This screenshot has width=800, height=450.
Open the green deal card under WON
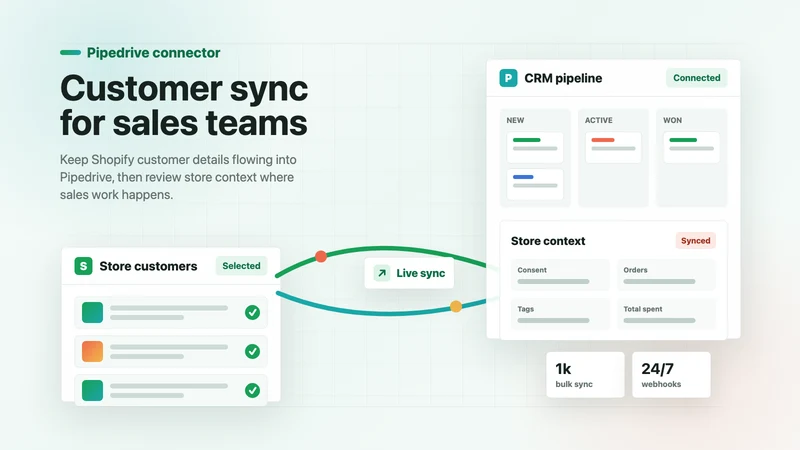691,147
